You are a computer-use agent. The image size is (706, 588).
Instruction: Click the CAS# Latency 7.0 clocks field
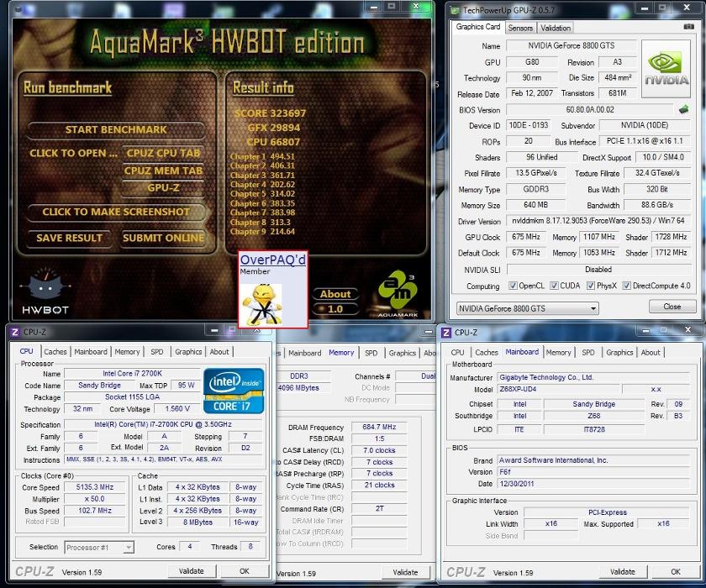pyautogui.click(x=379, y=450)
